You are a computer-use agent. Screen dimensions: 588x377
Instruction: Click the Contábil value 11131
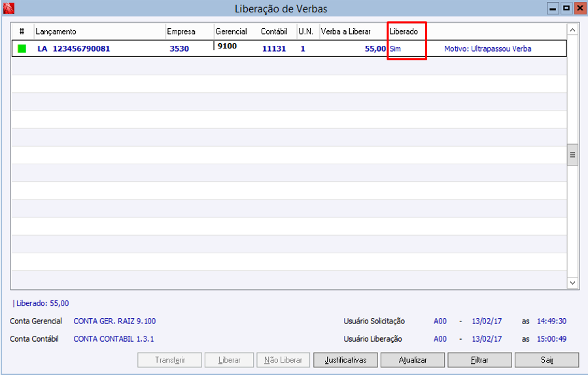[274, 49]
